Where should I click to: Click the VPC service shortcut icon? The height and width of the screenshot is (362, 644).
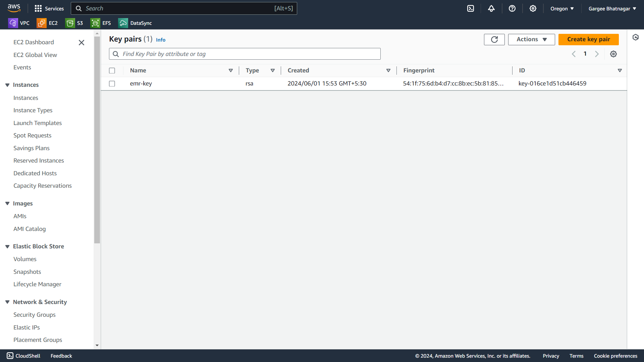13,23
